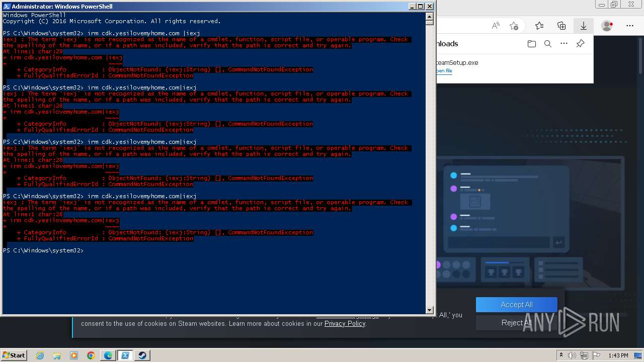Click the PowerShell title bar text
The width and height of the screenshot is (644, 362).
[x=62, y=7]
